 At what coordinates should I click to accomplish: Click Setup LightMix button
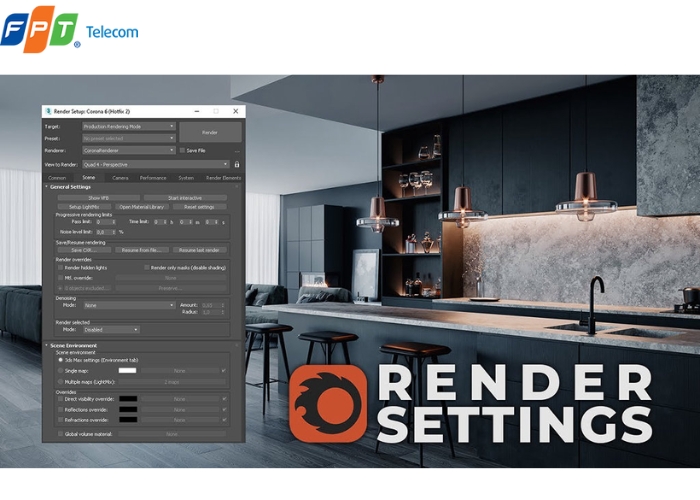(x=84, y=207)
